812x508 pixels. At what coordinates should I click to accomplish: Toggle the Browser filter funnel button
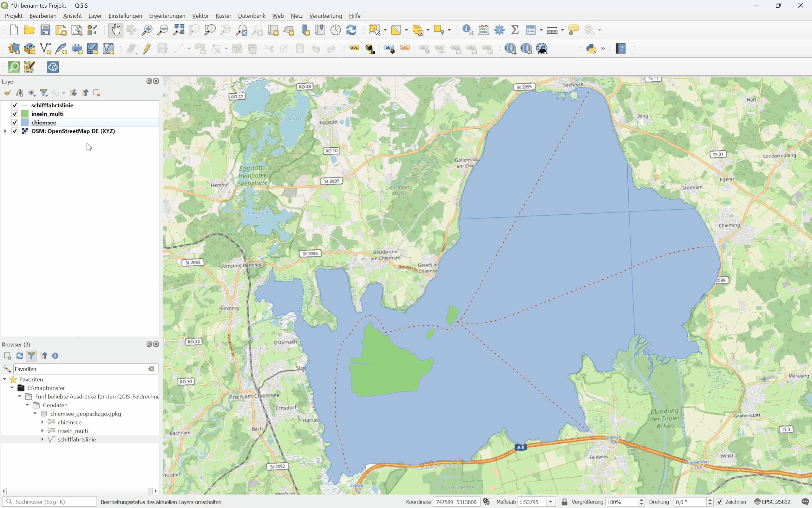(31, 356)
